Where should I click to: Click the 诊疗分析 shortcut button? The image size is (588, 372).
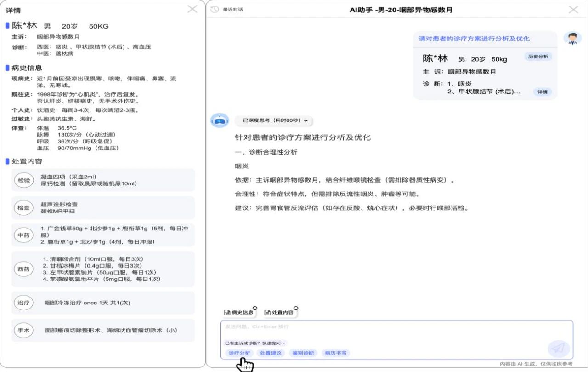tap(239, 353)
